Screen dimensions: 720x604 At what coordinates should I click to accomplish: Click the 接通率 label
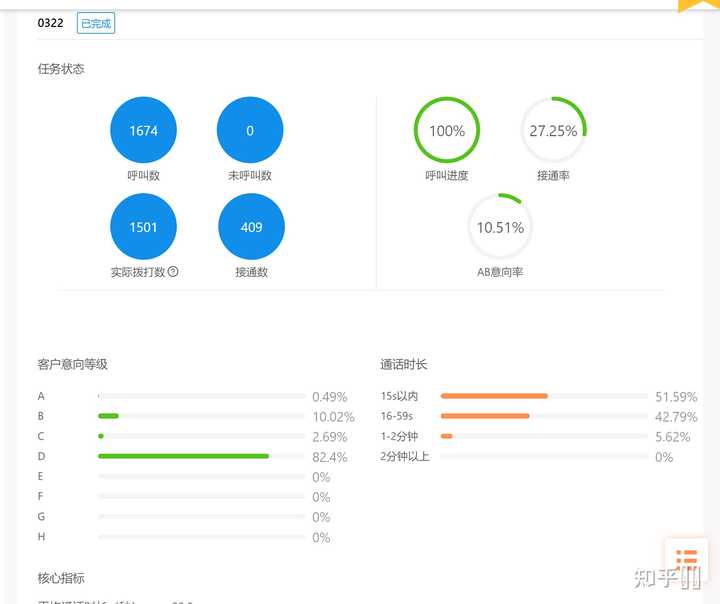(553, 175)
